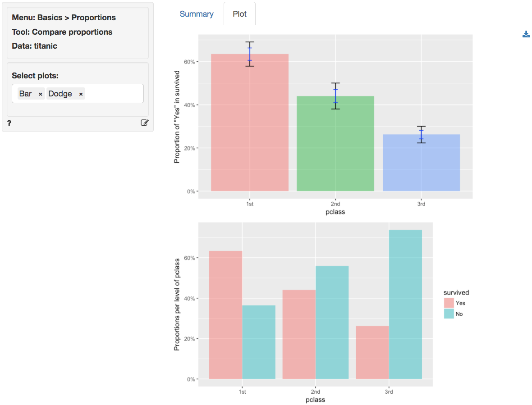Click the download plot icon
The height and width of the screenshot is (405, 532).
[526, 34]
